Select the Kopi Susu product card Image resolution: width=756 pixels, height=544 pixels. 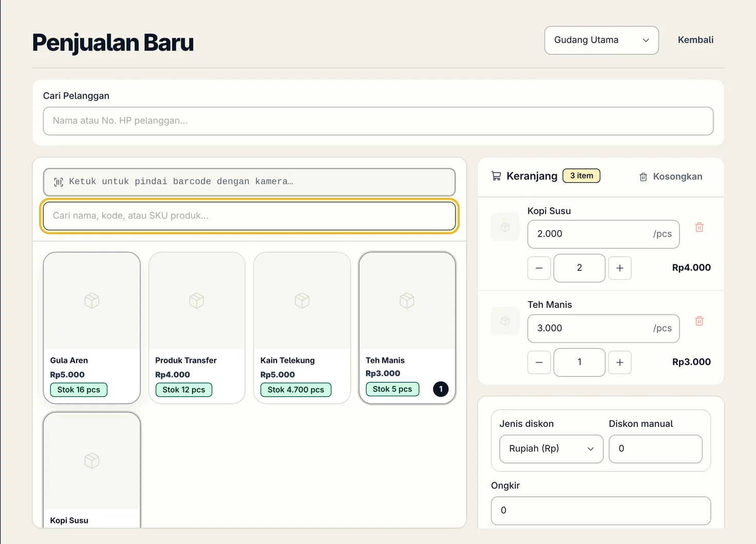click(92, 470)
